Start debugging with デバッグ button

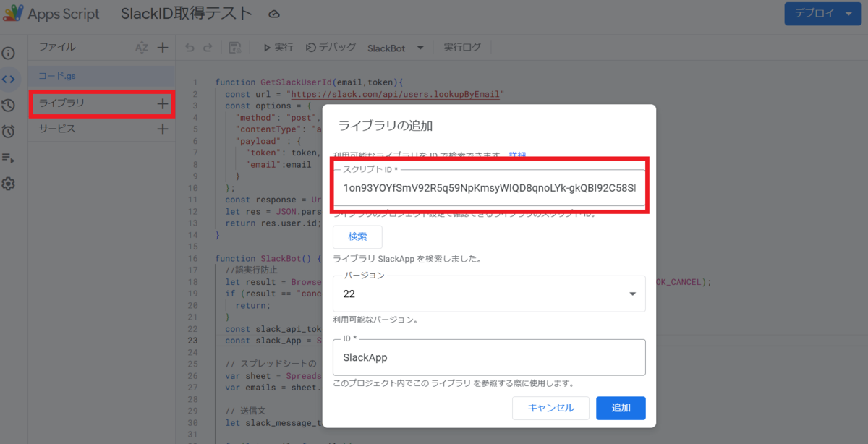coord(331,48)
